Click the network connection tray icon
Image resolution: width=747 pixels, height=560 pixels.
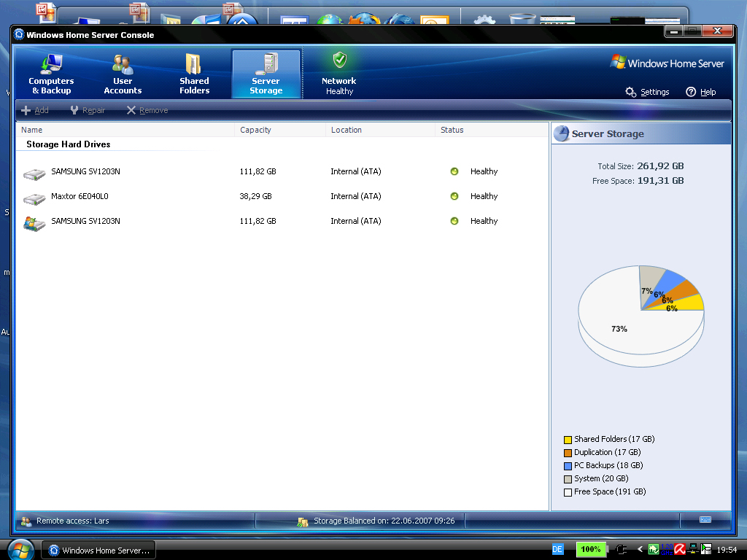click(693, 548)
